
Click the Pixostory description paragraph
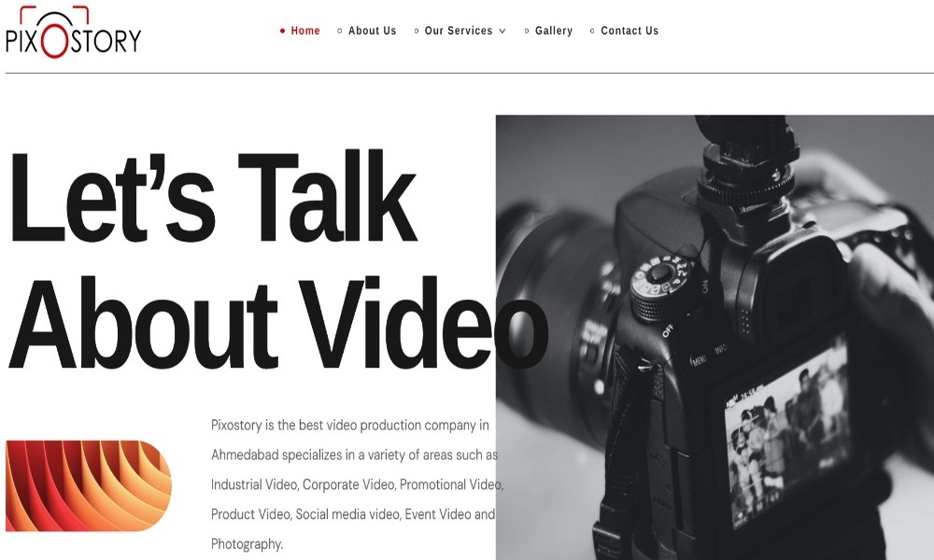pyautogui.click(x=358, y=484)
